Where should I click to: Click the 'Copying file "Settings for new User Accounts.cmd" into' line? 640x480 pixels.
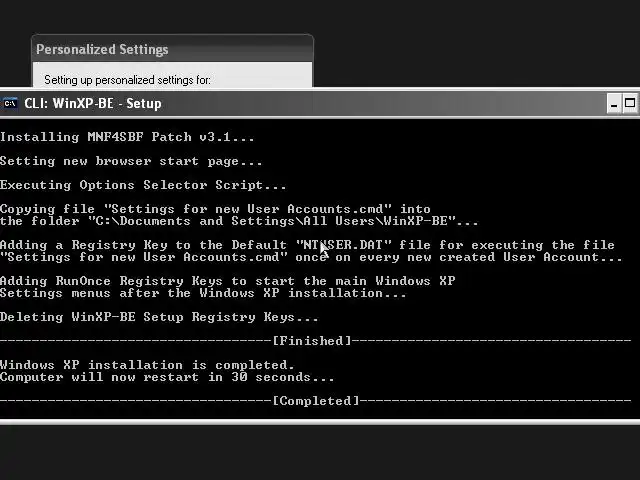(216, 209)
